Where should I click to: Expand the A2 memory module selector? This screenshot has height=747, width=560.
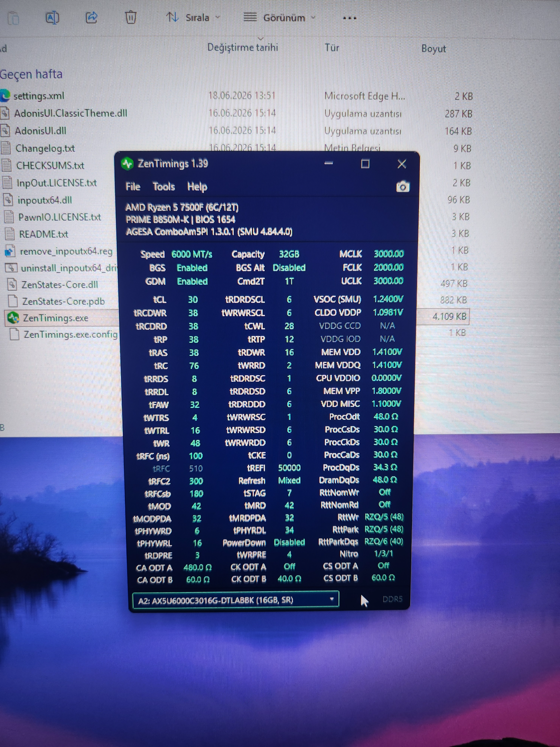(235, 600)
